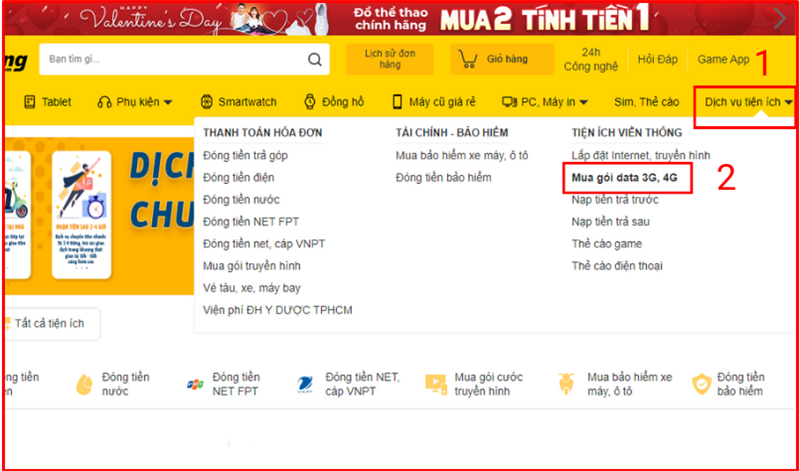This screenshot has height=471, width=800.
Task: Expand the PC, Máy in dropdown arrow
Action: (x=584, y=103)
